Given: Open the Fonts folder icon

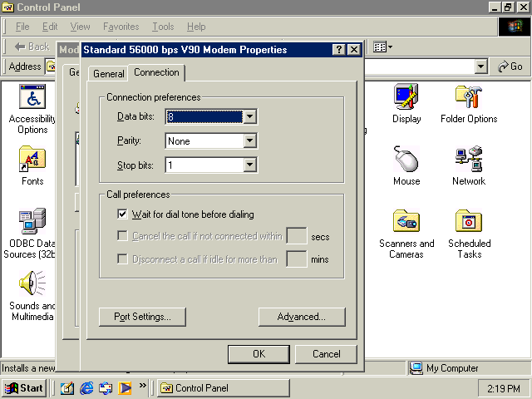Looking at the screenshot, I should [x=32, y=159].
